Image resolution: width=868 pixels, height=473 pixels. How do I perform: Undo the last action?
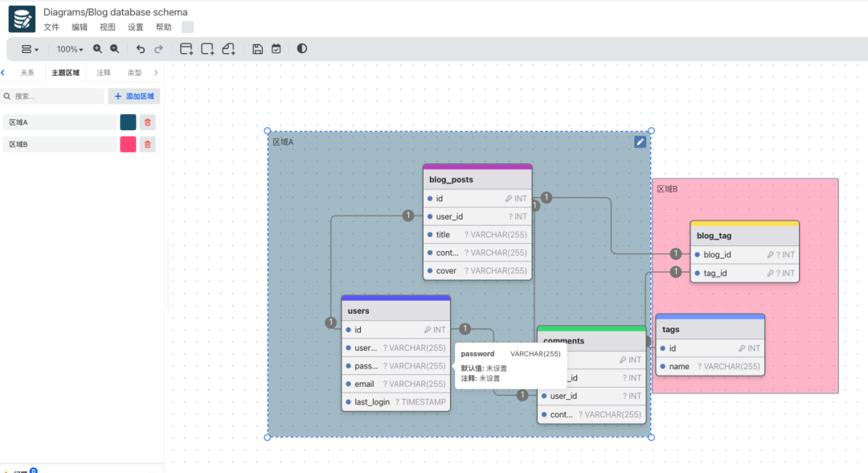click(x=141, y=49)
